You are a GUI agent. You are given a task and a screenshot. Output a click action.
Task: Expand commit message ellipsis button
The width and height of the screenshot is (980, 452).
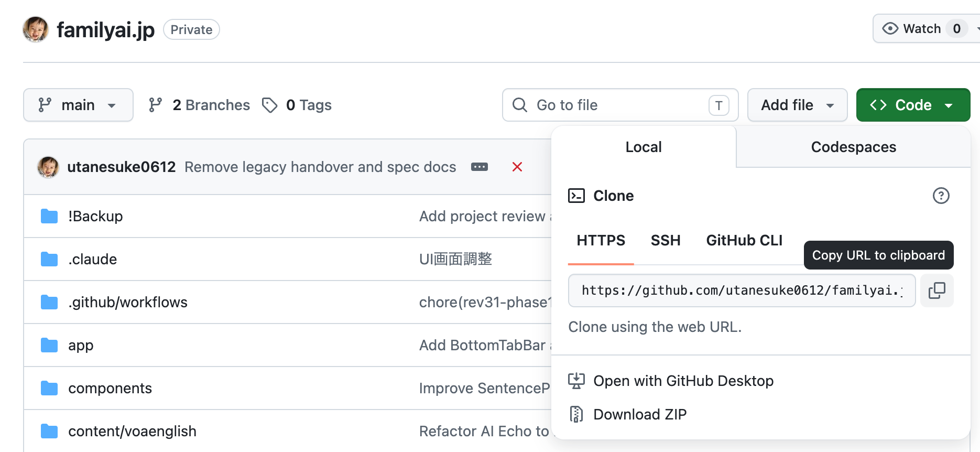[x=480, y=167]
